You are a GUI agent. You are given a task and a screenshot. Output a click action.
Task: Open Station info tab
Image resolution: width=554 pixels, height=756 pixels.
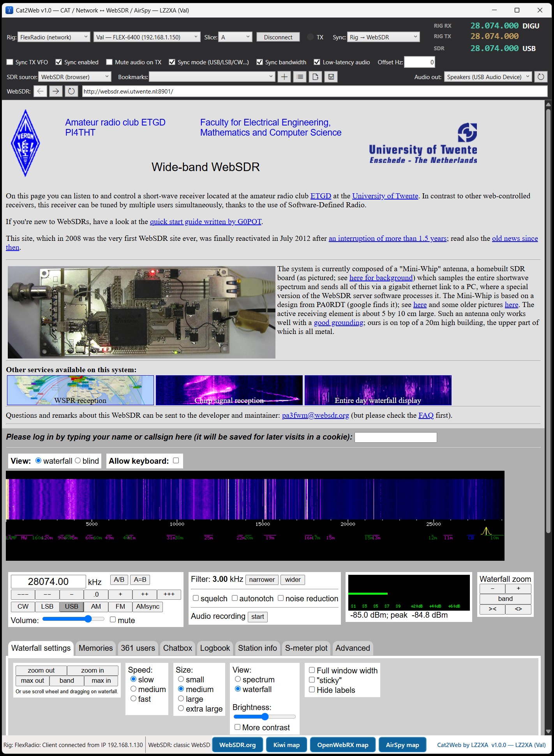point(258,648)
